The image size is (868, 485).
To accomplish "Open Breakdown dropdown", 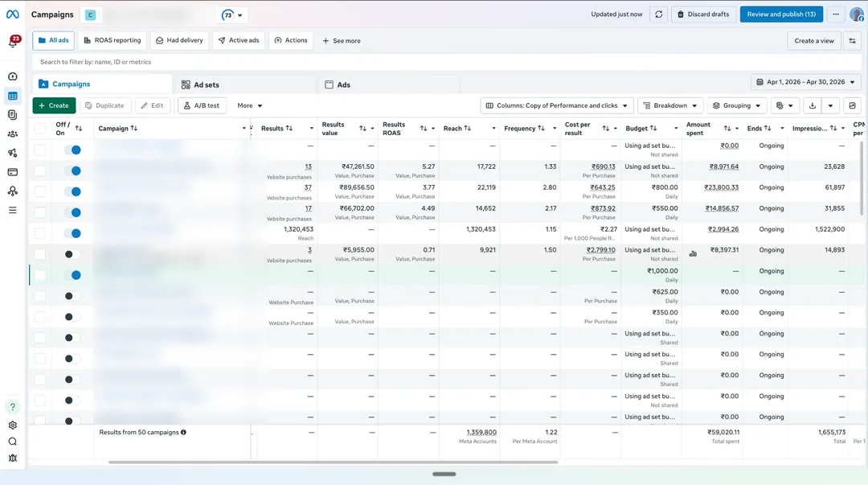I will 669,106.
